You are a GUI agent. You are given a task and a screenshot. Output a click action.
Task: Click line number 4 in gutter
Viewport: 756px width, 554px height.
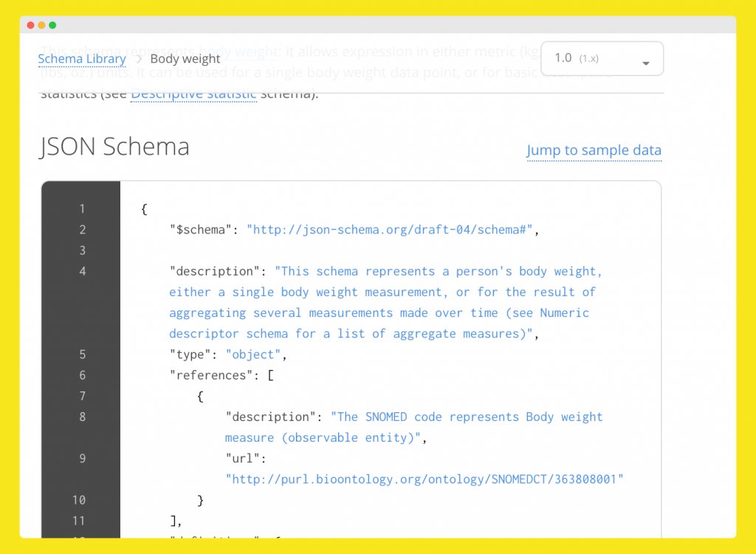(83, 271)
